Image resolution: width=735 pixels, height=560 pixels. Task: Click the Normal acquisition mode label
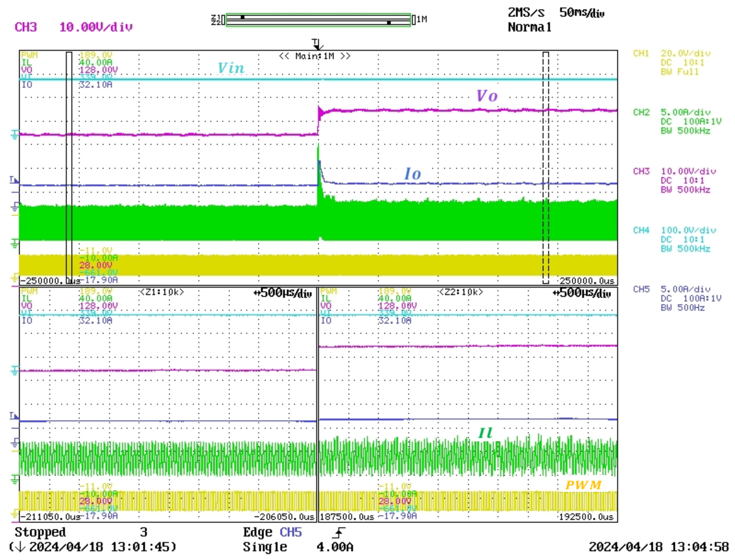(x=529, y=27)
